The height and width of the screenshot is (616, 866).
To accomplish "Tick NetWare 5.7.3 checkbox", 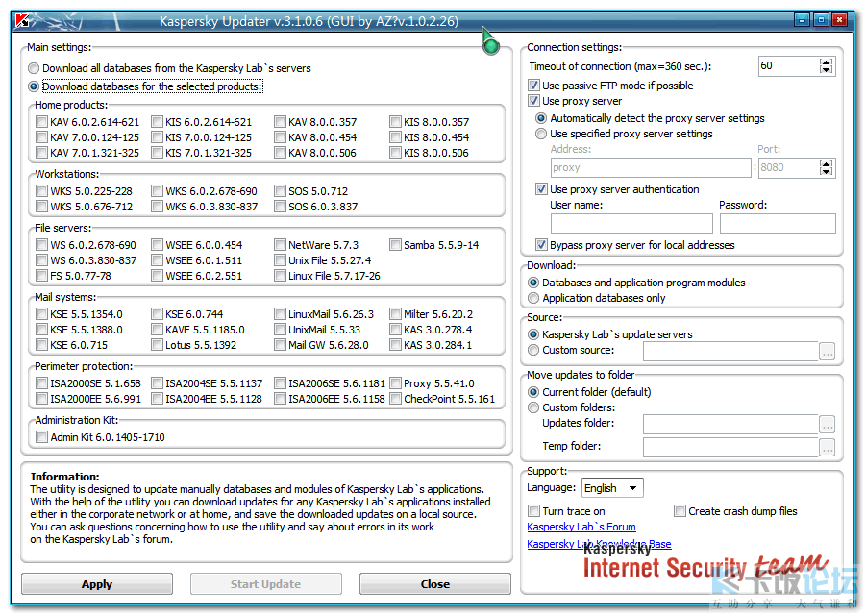I will [280, 244].
